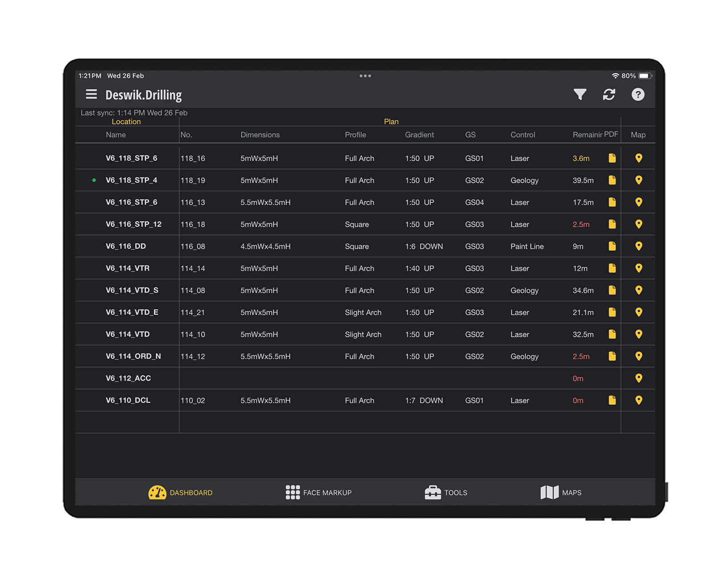Open PDF for V6_110_DCL
Screen dimensions: 728x579
click(612, 400)
